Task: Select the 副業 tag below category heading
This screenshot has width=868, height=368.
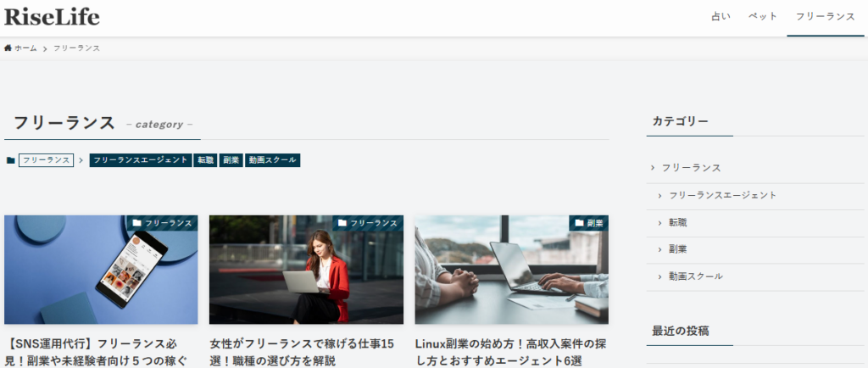Action: pyautogui.click(x=231, y=160)
